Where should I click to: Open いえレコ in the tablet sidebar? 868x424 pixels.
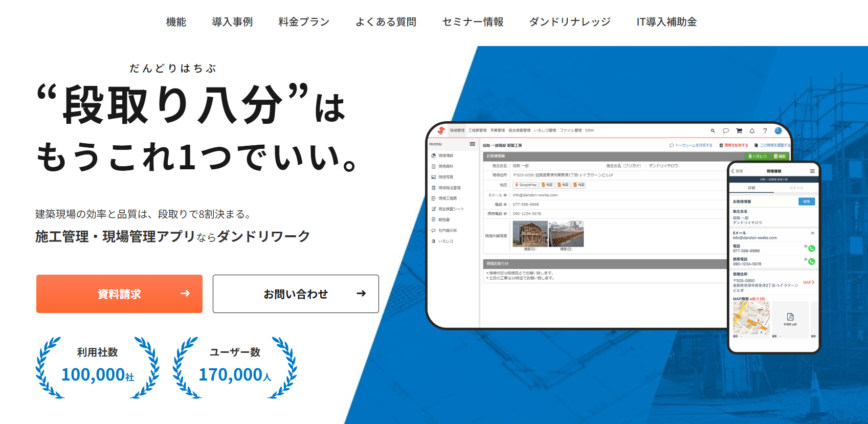(442, 241)
